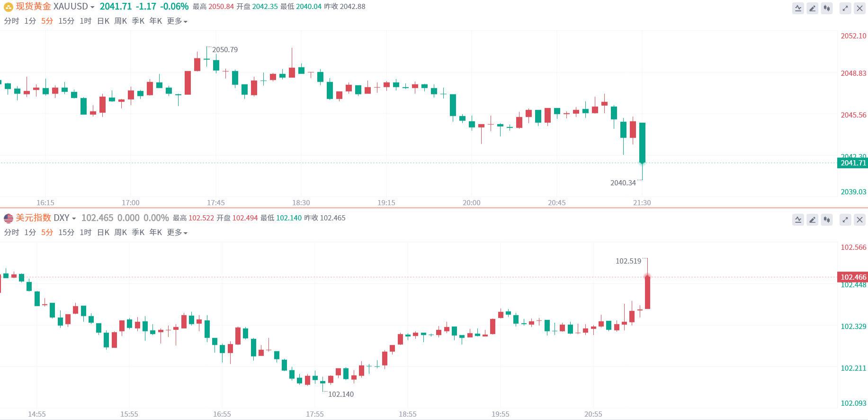Expand gold chart to fullscreen
Image resolution: width=868 pixels, height=420 pixels.
[845, 8]
